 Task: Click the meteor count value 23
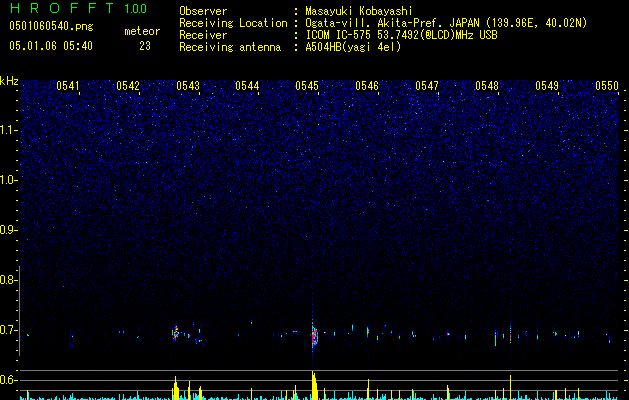coord(145,46)
